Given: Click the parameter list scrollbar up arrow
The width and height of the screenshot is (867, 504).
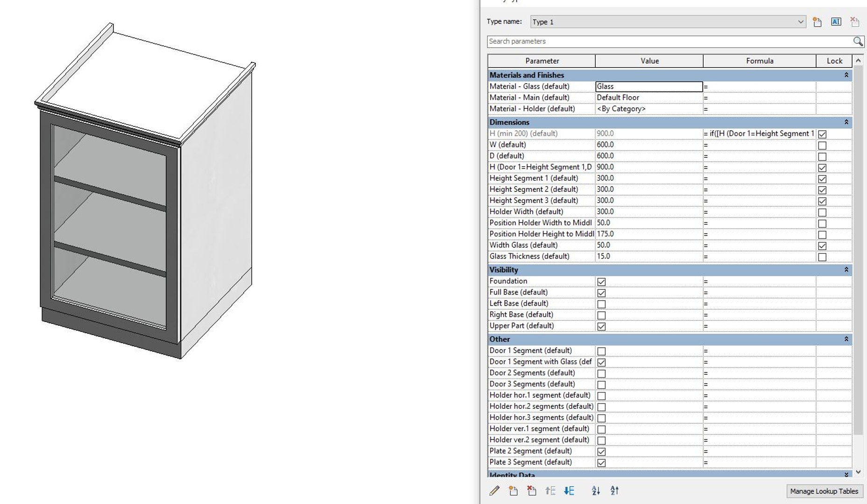Looking at the screenshot, I should click(858, 61).
